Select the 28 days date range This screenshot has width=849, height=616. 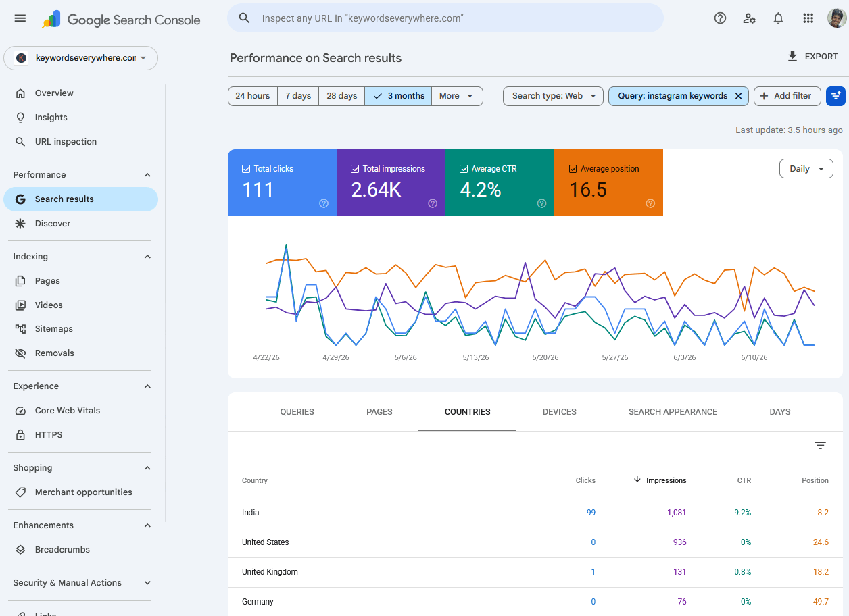point(341,96)
